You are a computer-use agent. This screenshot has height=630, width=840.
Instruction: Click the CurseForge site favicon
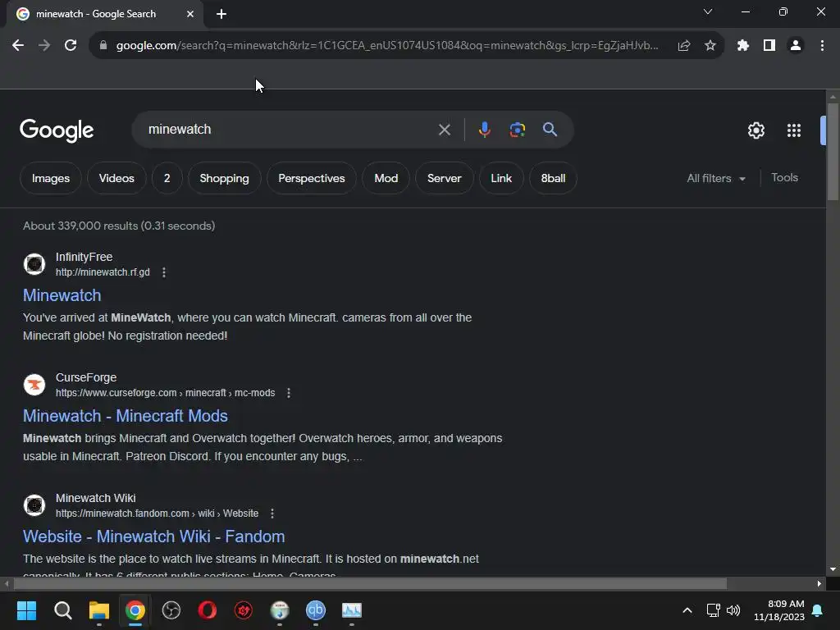point(34,385)
